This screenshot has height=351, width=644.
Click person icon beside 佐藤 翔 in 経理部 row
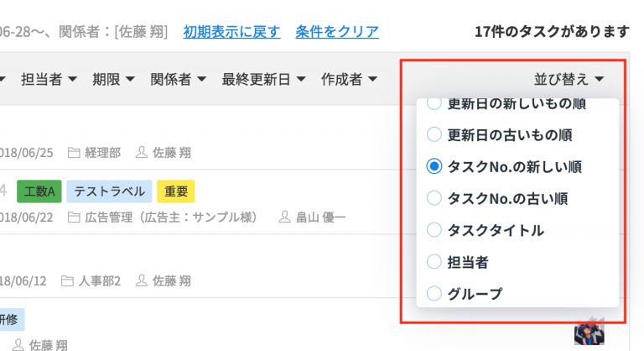pyautogui.click(x=142, y=152)
